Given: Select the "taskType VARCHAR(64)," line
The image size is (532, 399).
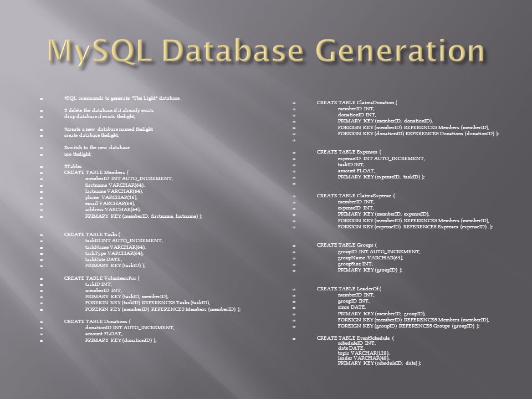Looking at the screenshot, I should [114, 253].
